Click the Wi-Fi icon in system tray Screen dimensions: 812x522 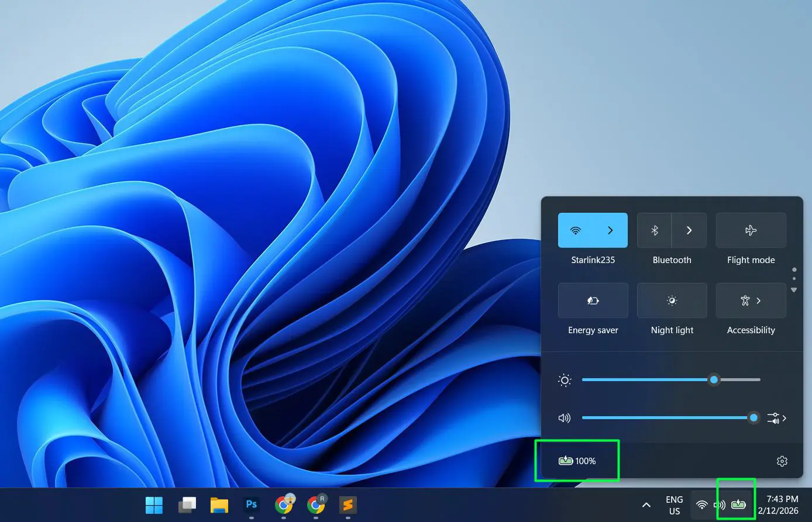(x=701, y=504)
